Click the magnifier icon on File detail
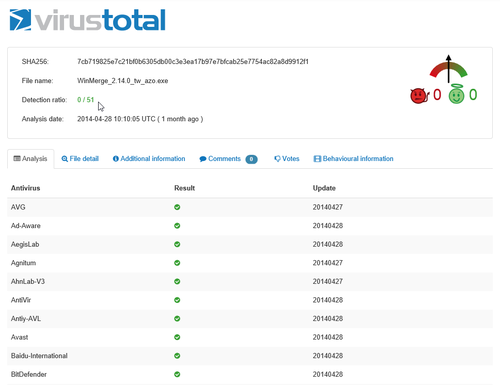Viewport: 500px width, 385px height. pyautogui.click(x=65, y=159)
